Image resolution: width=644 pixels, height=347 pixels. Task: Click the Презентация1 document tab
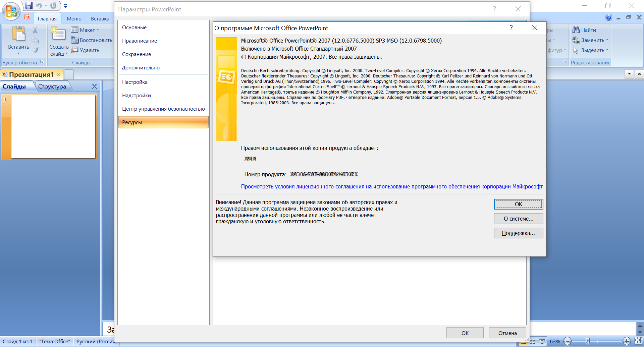[31, 74]
